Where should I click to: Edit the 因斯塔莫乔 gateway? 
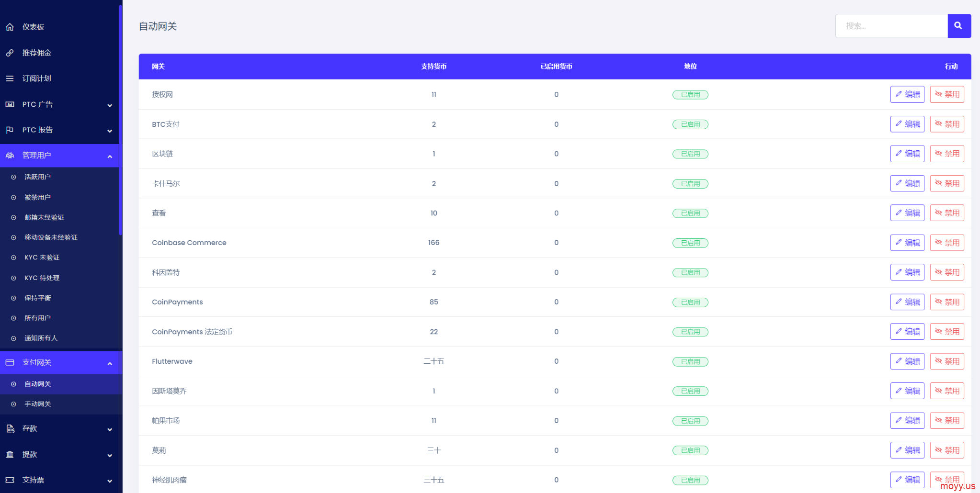click(x=907, y=391)
